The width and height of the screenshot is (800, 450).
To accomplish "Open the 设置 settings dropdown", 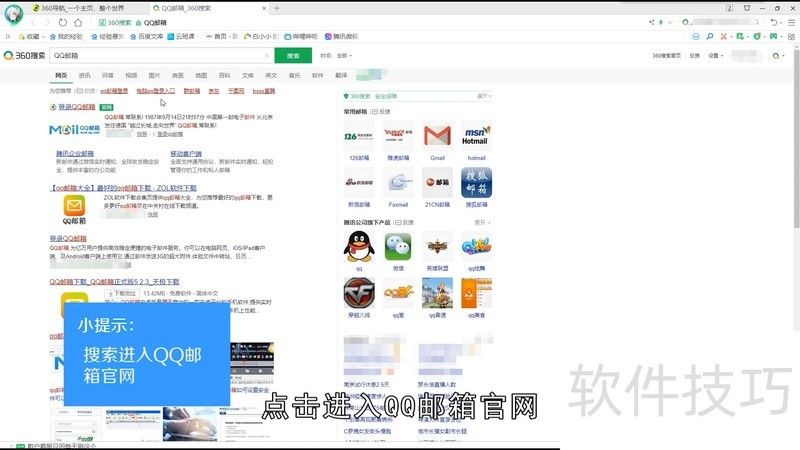I will pos(716,55).
